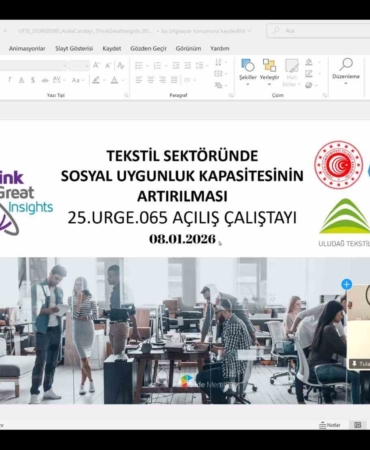
Task: Open the columns options
Action: [189, 80]
